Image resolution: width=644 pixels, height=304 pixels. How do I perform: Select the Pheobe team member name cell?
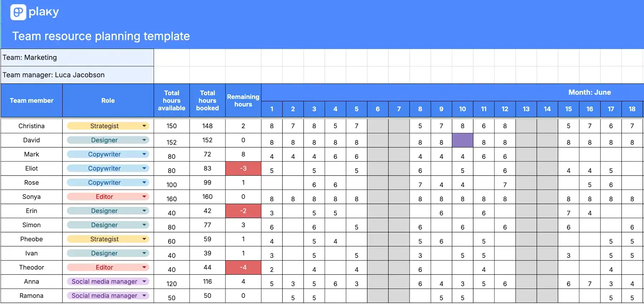point(31,239)
